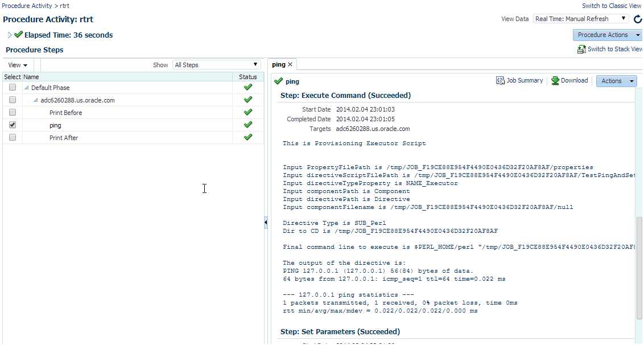
Task: Click the green checkmark next to ping heading
Action: pos(278,81)
